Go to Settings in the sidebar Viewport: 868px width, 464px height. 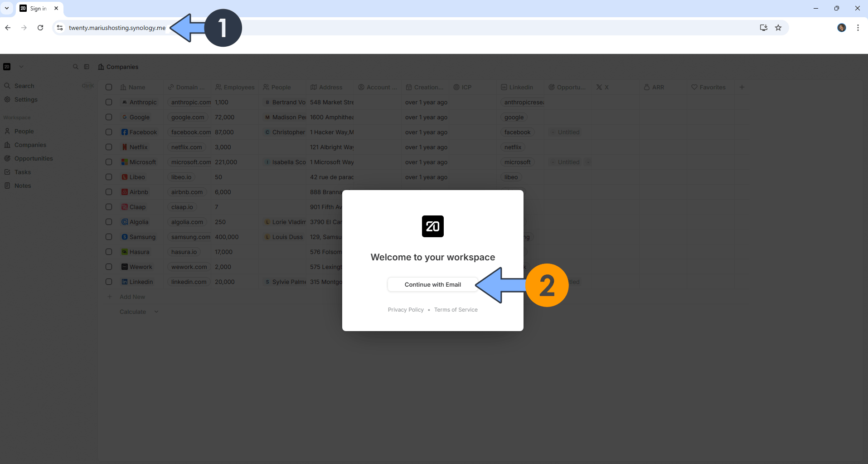pyautogui.click(x=26, y=99)
